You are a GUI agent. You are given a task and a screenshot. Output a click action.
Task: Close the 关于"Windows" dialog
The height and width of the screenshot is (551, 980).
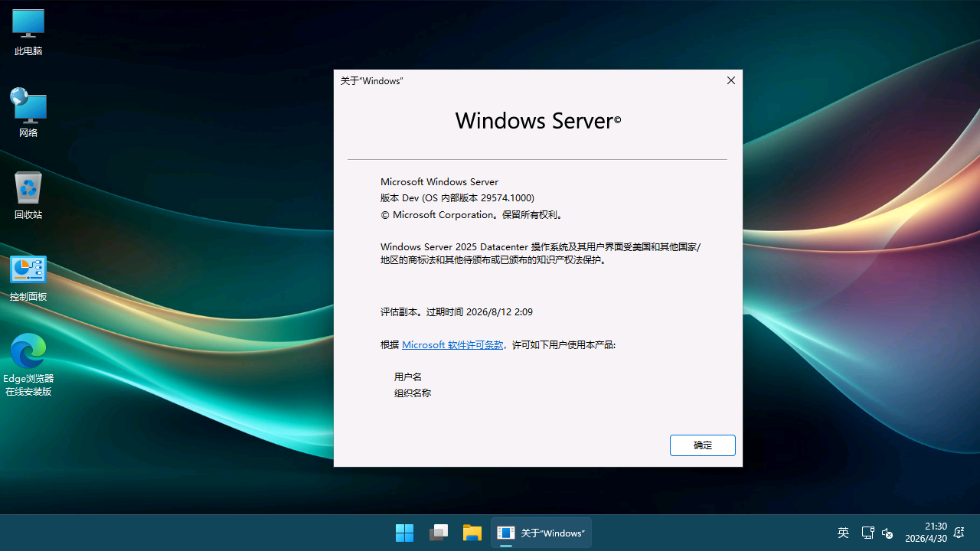point(731,80)
